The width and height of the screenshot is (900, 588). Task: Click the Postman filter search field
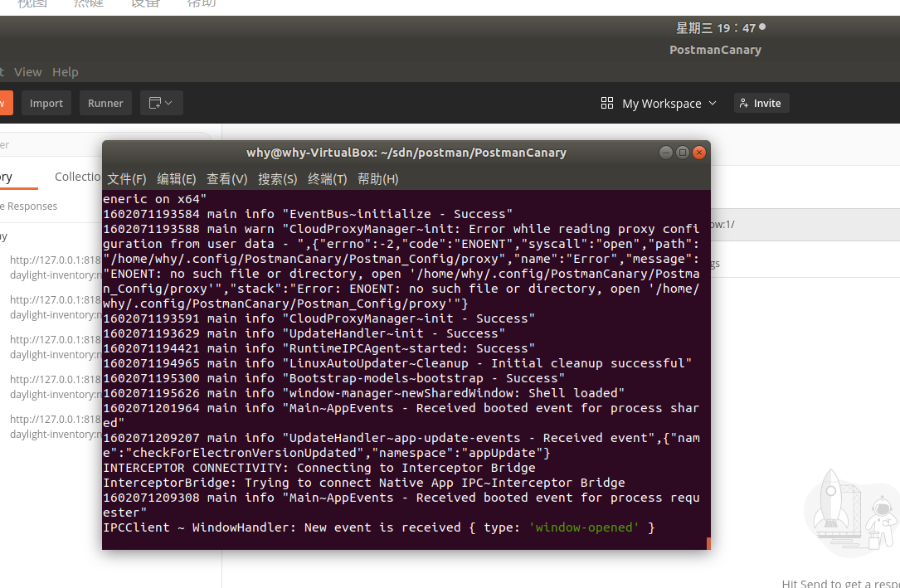tap(106, 144)
